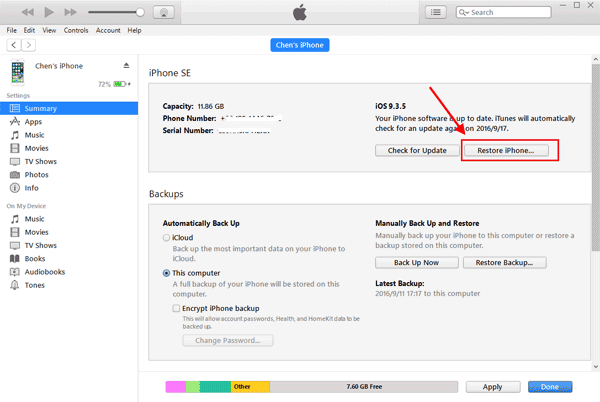Click the iOS 9.3.5 version text
The width and height of the screenshot is (600, 402).
point(390,106)
